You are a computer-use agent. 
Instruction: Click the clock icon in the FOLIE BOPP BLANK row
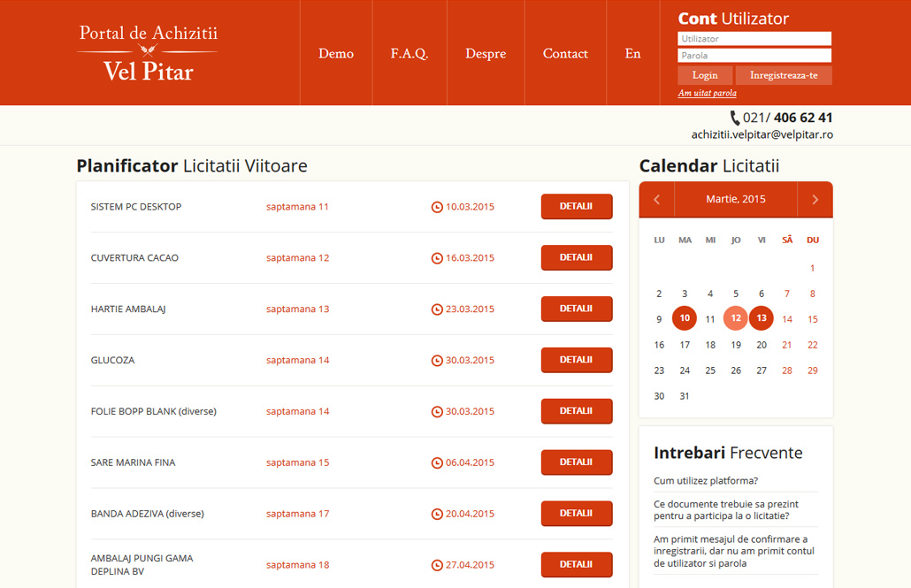(437, 411)
